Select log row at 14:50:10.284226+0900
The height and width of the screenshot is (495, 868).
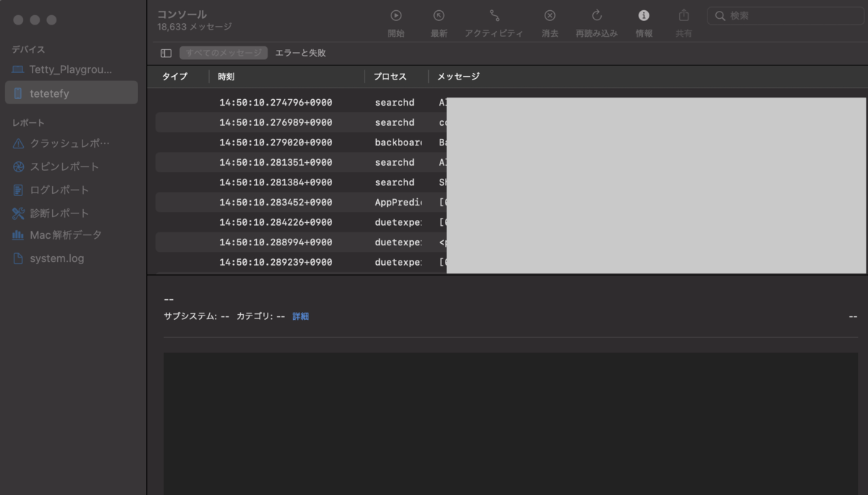click(x=511, y=222)
